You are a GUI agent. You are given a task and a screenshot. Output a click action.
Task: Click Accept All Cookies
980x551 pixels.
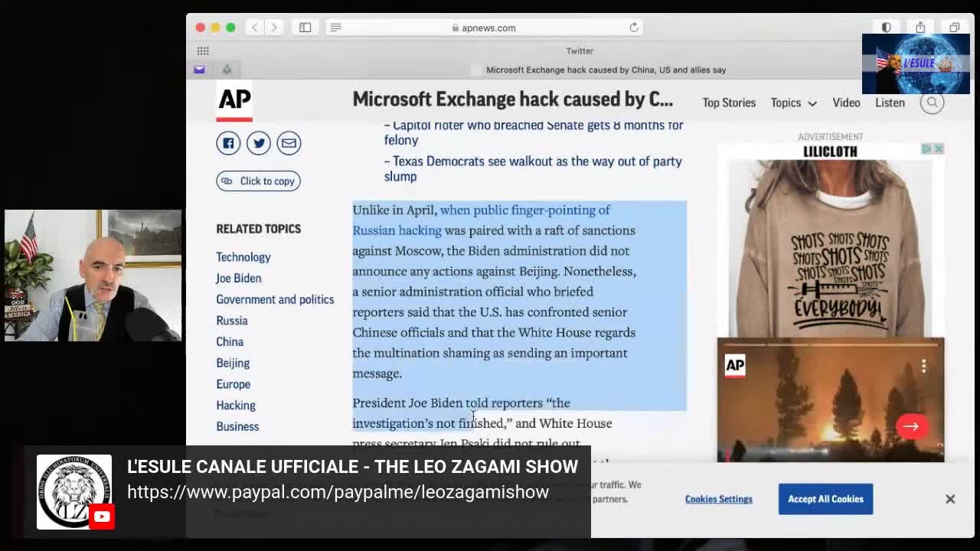coord(825,499)
